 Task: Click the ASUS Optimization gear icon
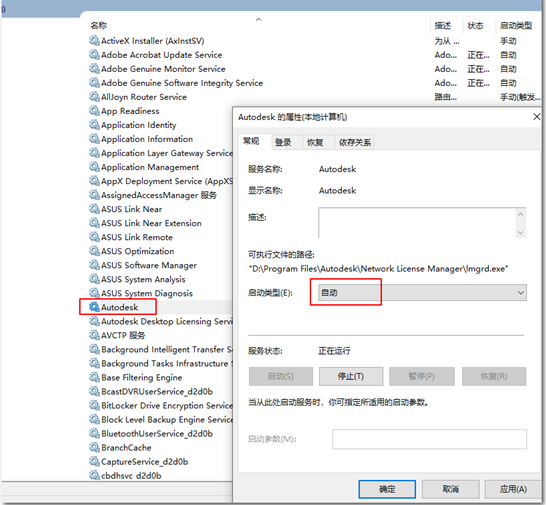coord(94,251)
